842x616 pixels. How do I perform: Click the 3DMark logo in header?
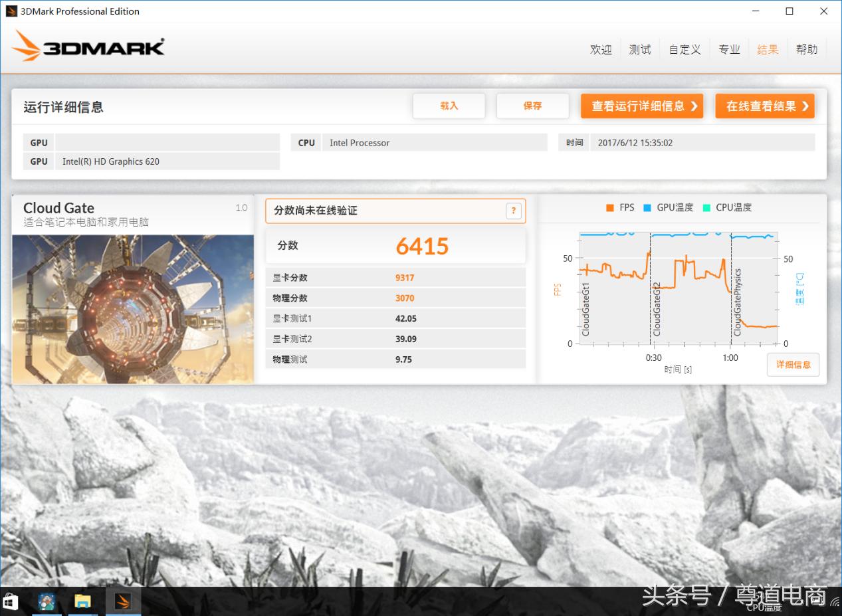click(x=88, y=47)
